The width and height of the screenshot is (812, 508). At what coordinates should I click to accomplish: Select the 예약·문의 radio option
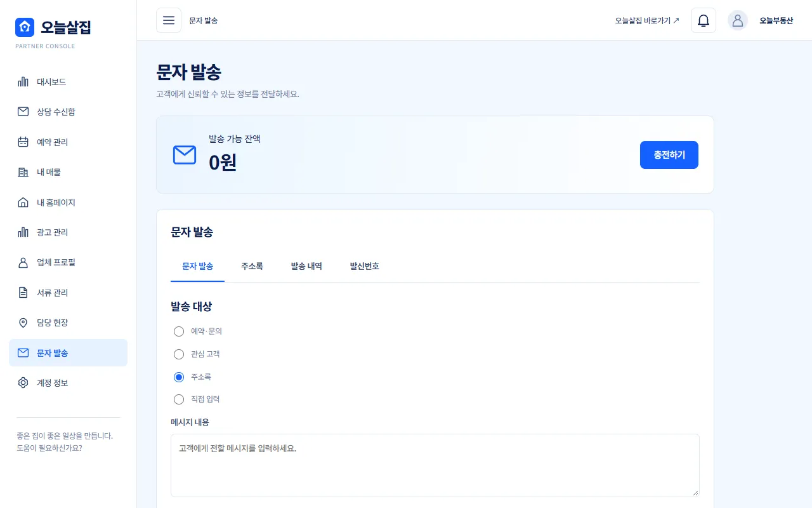[179, 331]
